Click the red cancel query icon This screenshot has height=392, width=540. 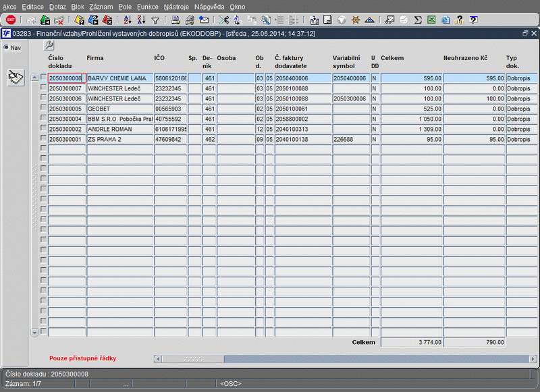click(x=107, y=20)
